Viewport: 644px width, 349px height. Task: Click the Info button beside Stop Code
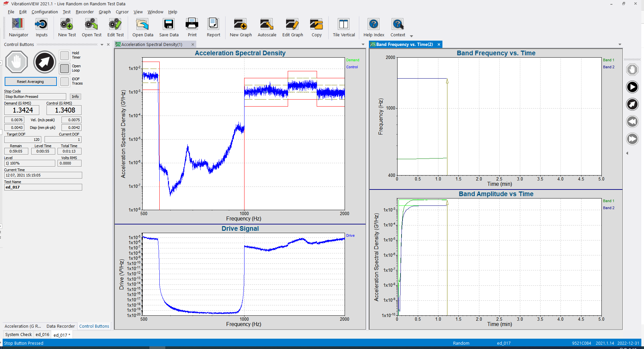76,97
